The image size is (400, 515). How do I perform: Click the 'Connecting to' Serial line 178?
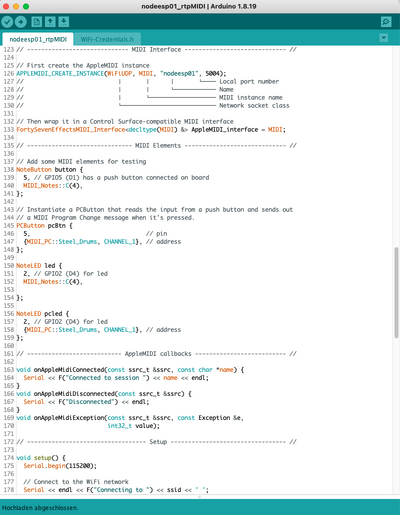[x=116, y=489]
